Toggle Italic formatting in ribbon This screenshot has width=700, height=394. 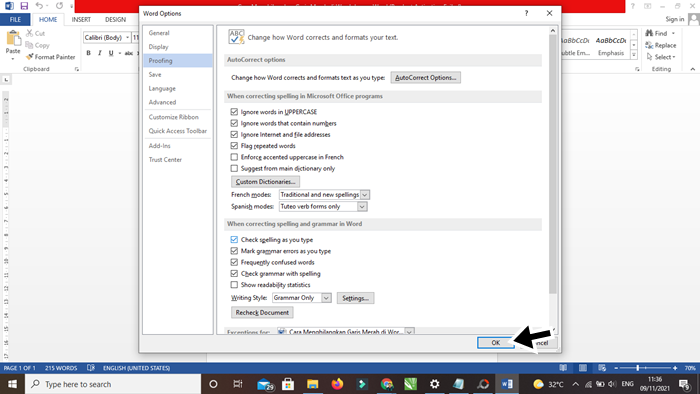click(100, 53)
